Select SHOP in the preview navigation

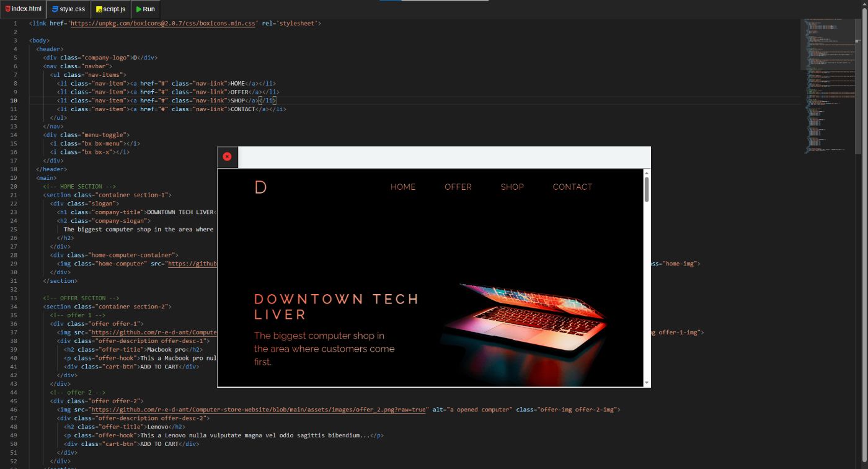pyautogui.click(x=512, y=187)
